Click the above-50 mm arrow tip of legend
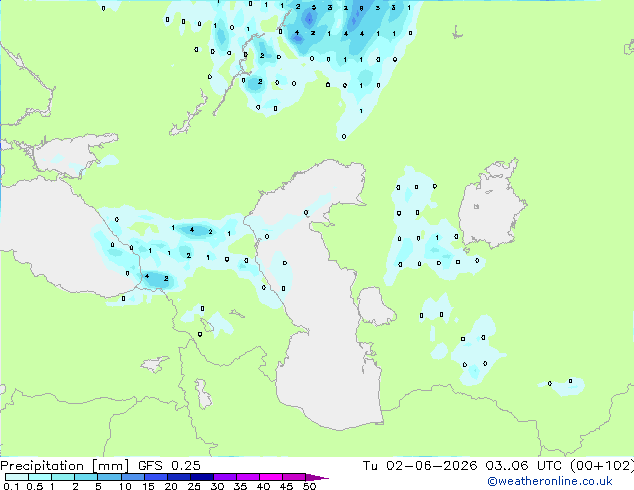The width and height of the screenshot is (634, 490). click(317, 477)
